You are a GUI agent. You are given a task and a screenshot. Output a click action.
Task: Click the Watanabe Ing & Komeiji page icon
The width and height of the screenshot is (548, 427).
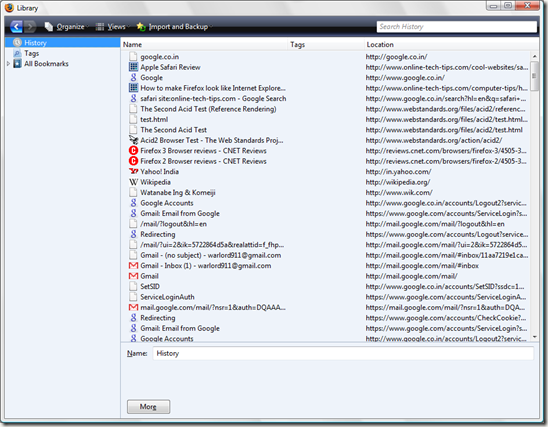[x=133, y=192]
